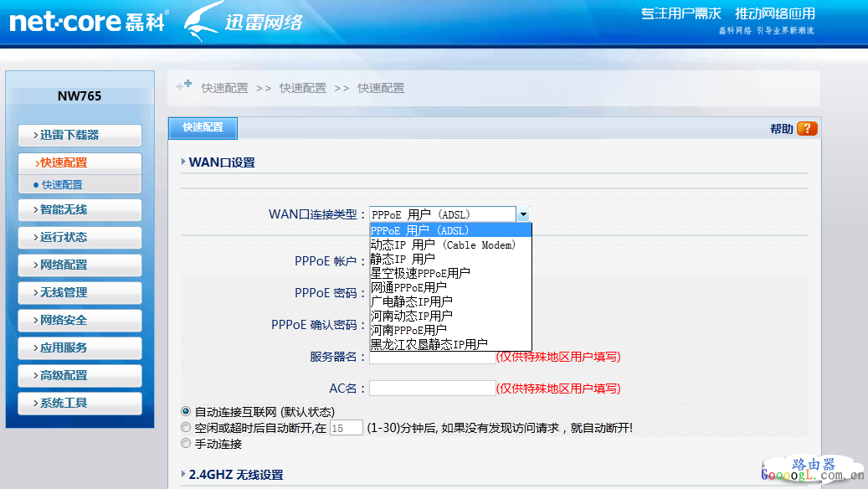Click the idle timeout minutes field
The height and width of the screenshot is (489, 868).
pyautogui.click(x=347, y=428)
